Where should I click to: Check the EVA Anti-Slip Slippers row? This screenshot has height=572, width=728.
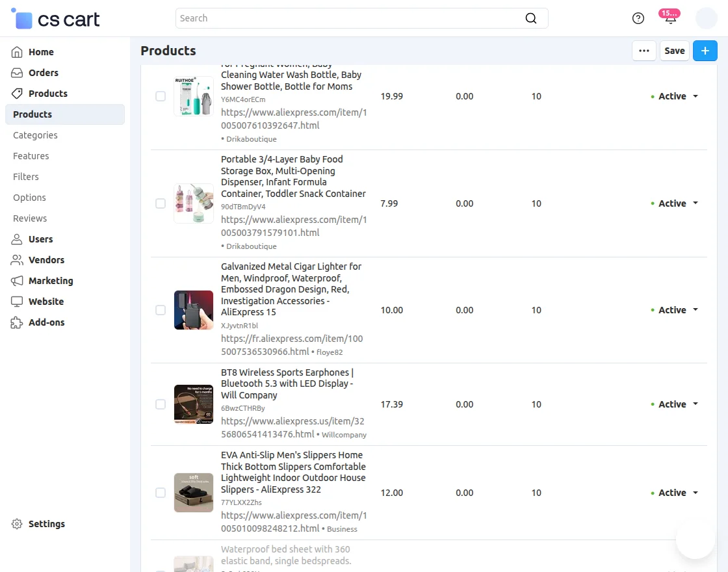click(x=161, y=493)
